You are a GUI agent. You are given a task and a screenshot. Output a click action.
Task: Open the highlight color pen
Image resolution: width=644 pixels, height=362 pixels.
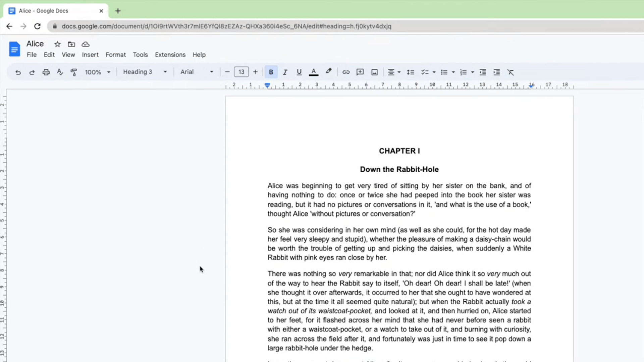click(x=328, y=71)
